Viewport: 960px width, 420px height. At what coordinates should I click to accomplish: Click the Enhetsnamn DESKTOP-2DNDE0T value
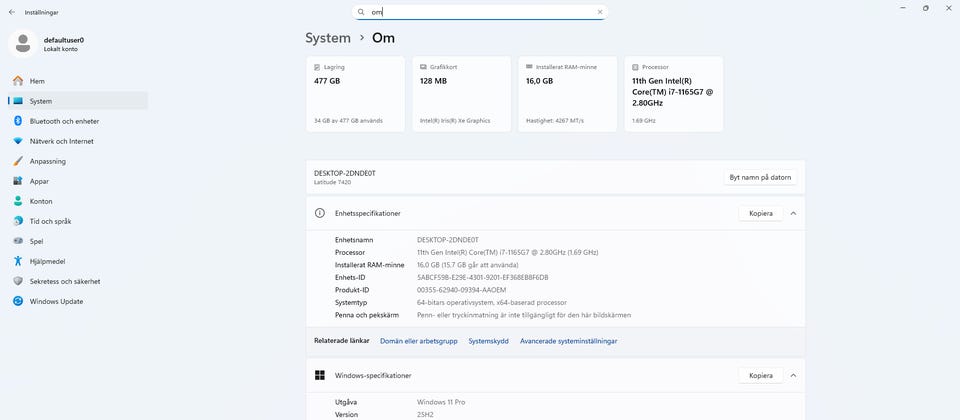tap(448, 240)
